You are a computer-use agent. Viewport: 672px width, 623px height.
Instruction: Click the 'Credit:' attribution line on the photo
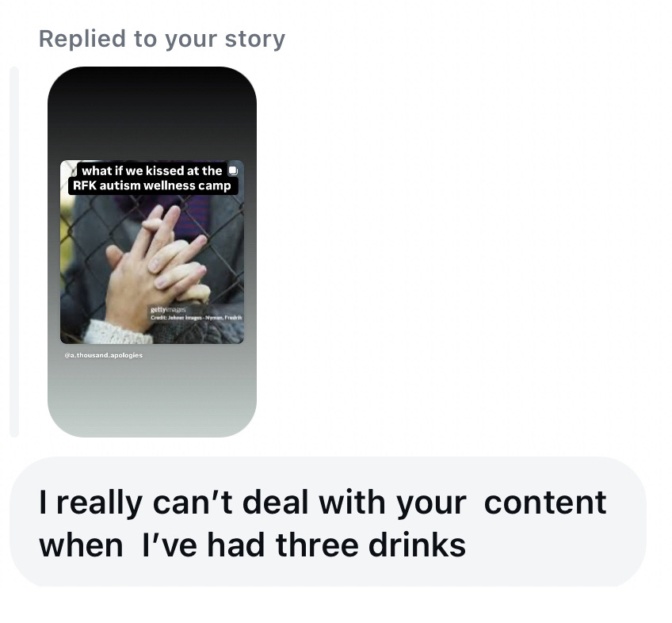196,318
